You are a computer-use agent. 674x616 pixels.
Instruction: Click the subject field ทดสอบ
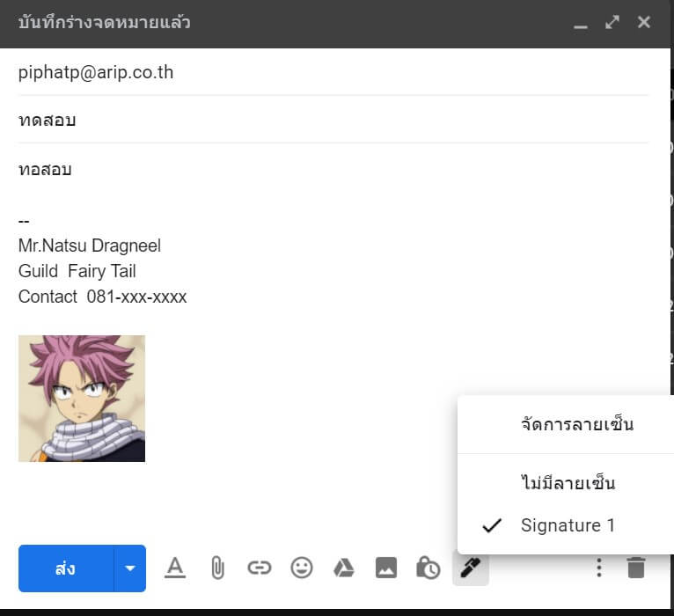coord(333,120)
